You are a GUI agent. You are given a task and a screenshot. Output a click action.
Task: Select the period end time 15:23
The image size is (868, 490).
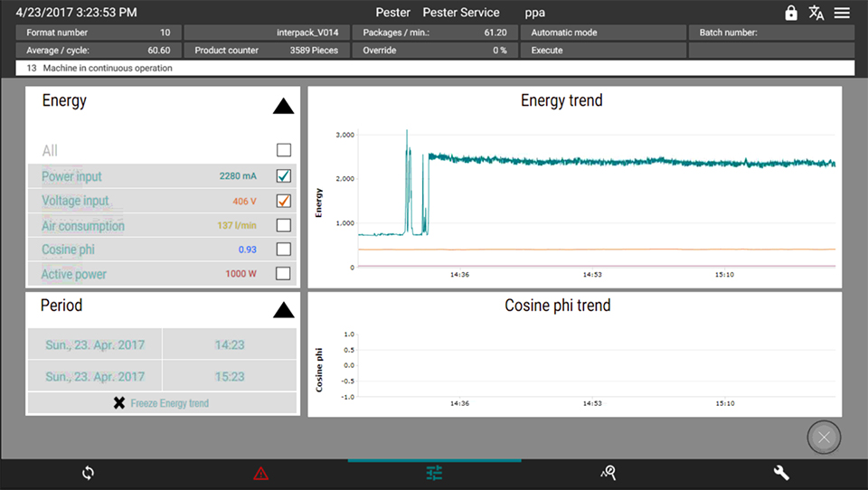pos(230,376)
